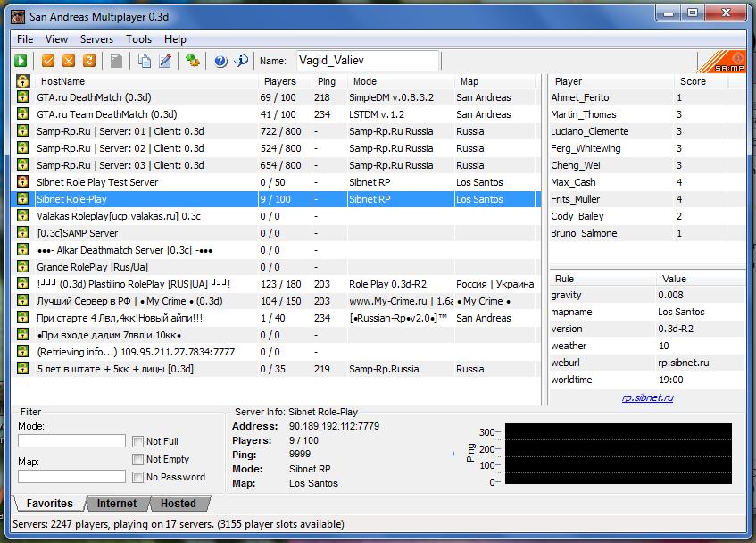Select the '(Retrieving info...) 109.95.211.27' row
This screenshot has height=543, width=756.
coord(276,352)
